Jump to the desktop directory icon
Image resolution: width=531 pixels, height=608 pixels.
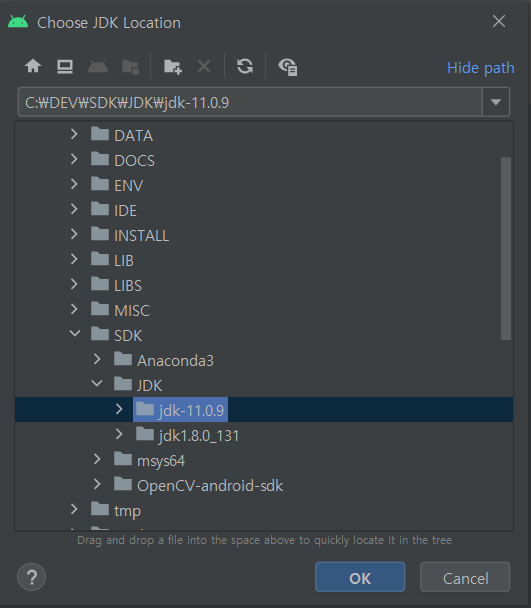[x=65, y=66]
